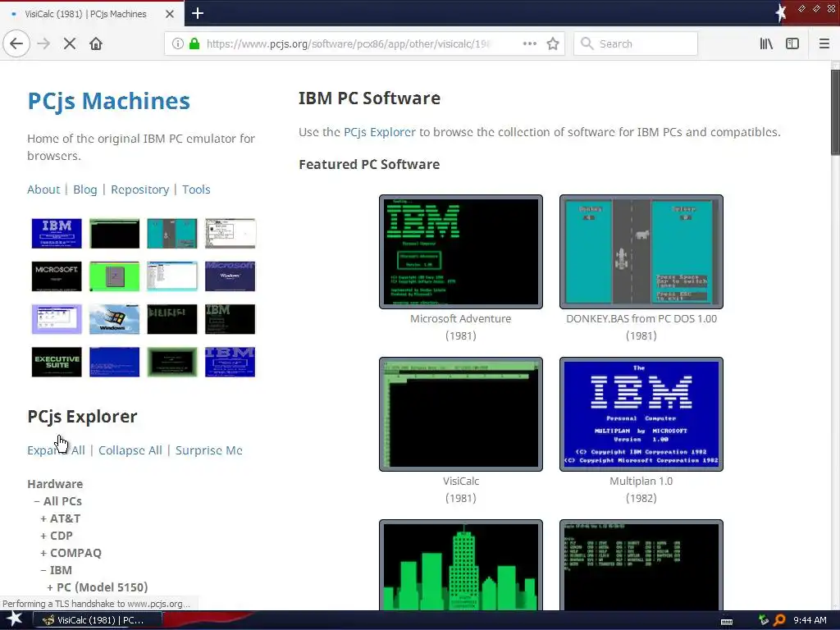
Task: Open the Library icon in toolbar
Action: point(766,44)
